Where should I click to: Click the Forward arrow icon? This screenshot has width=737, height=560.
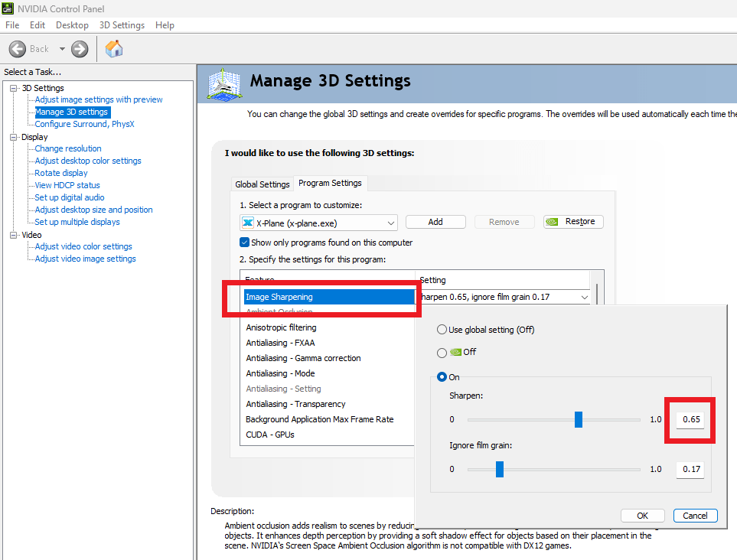pyautogui.click(x=80, y=49)
